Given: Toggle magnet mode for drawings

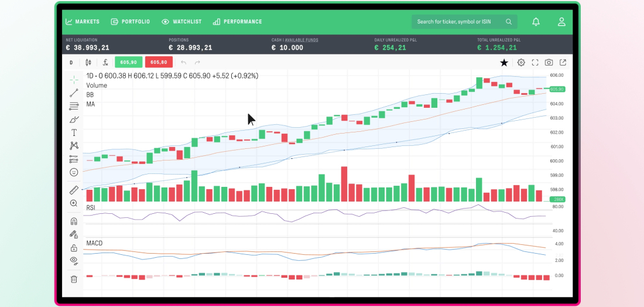Looking at the screenshot, I should click(x=74, y=221).
